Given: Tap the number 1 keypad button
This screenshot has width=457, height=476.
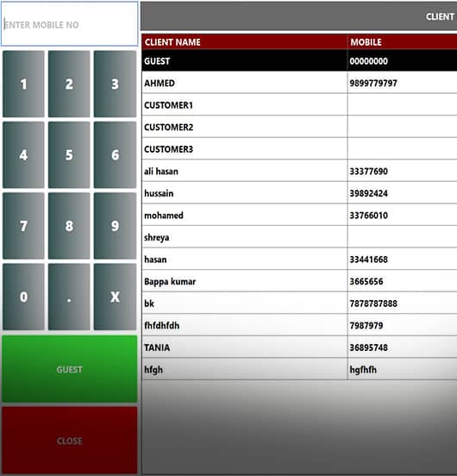Looking at the screenshot, I should [23, 84].
